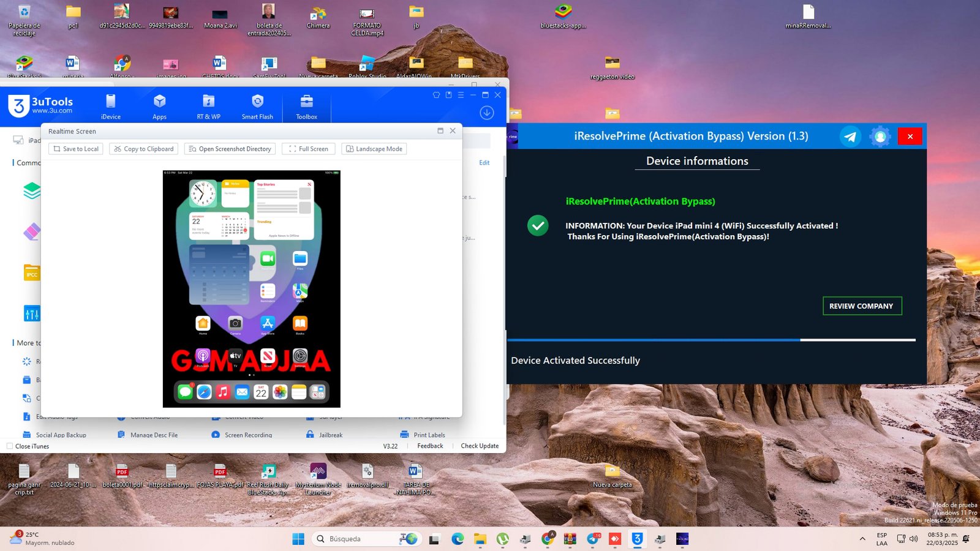Click Copy to Clipboard button
The width and height of the screenshot is (980, 551).
tap(144, 149)
